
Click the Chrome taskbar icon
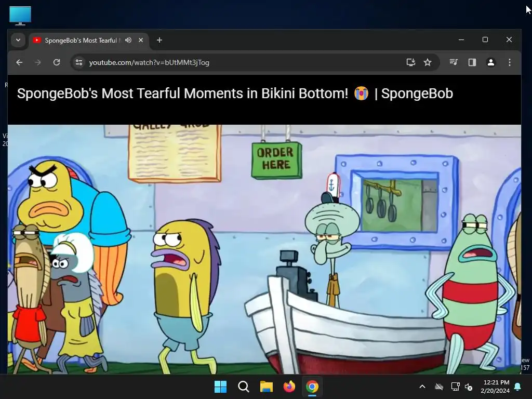tap(312, 387)
